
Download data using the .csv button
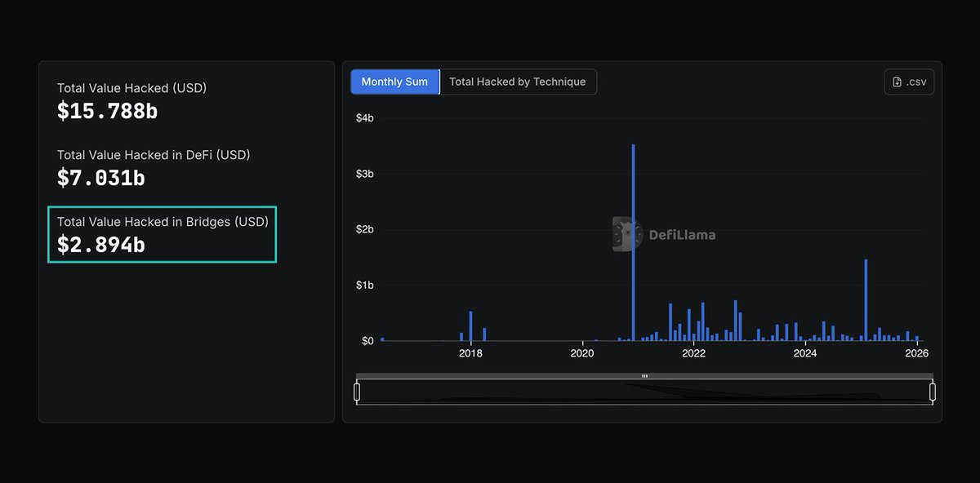pyautogui.click(x=909, y=82)
